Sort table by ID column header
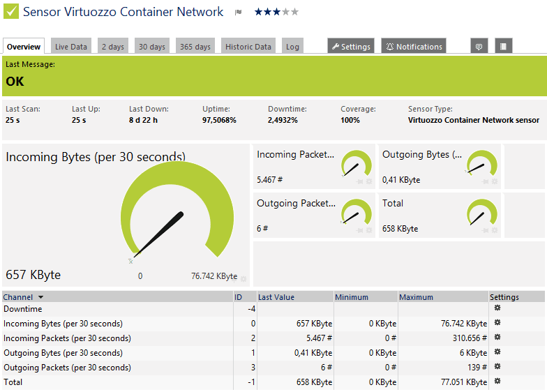This screenshot has width=547, height=392. point(239,297)
